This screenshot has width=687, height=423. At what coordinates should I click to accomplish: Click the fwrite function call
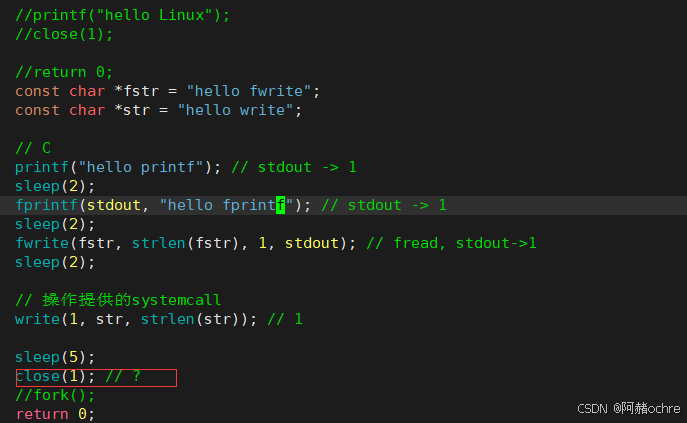coord(185,243)
